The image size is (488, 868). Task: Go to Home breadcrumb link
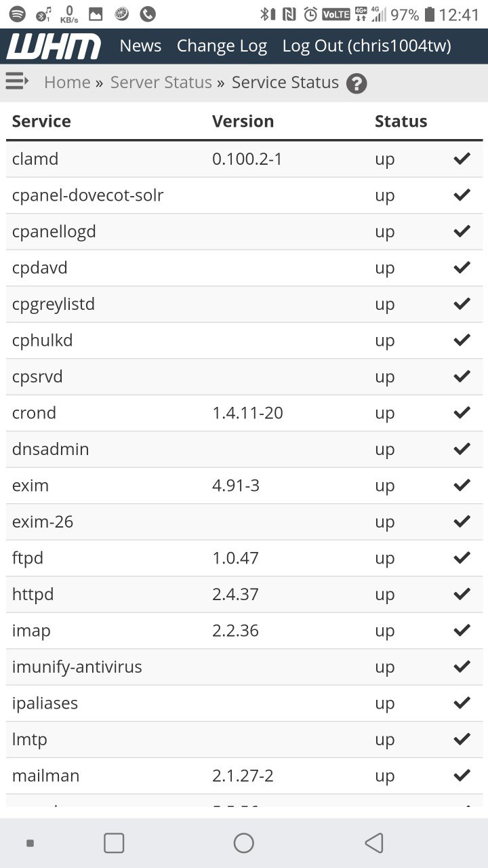[x=67, y=83]
